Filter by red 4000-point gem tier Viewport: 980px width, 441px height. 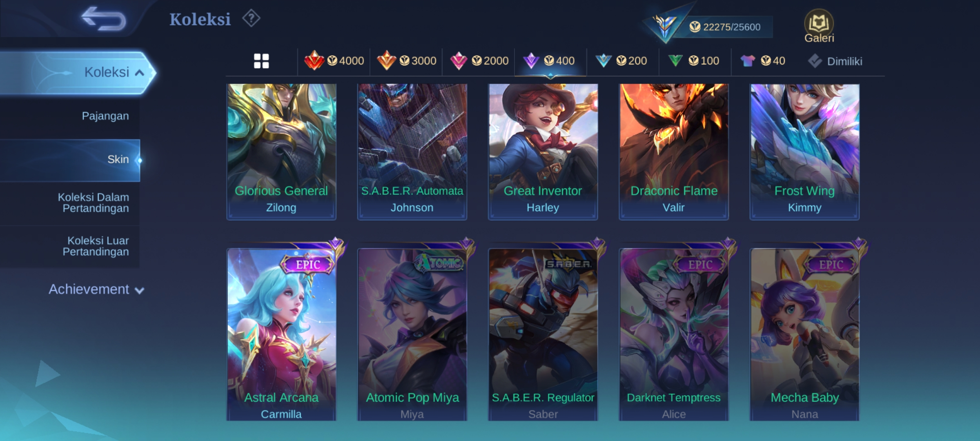click(334, 61)
